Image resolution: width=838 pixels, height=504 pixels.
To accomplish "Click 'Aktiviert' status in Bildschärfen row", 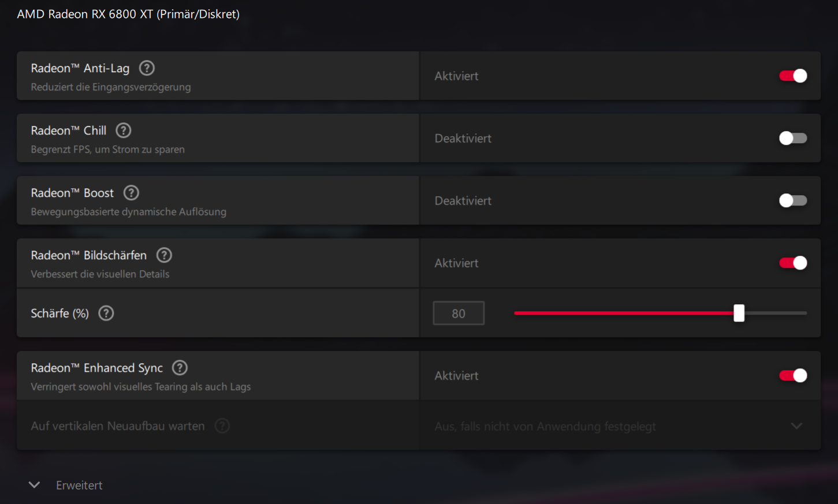I will tap(456, 263).
